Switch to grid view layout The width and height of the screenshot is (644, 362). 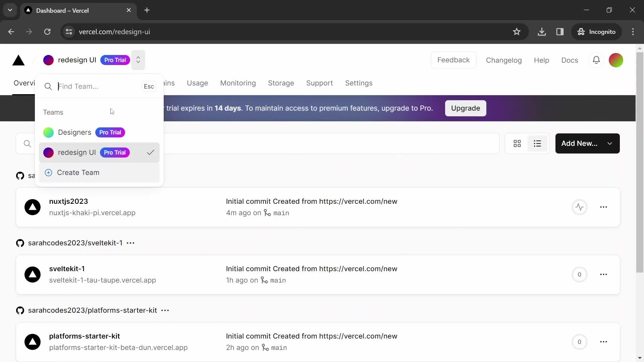[x=517, y=143]
